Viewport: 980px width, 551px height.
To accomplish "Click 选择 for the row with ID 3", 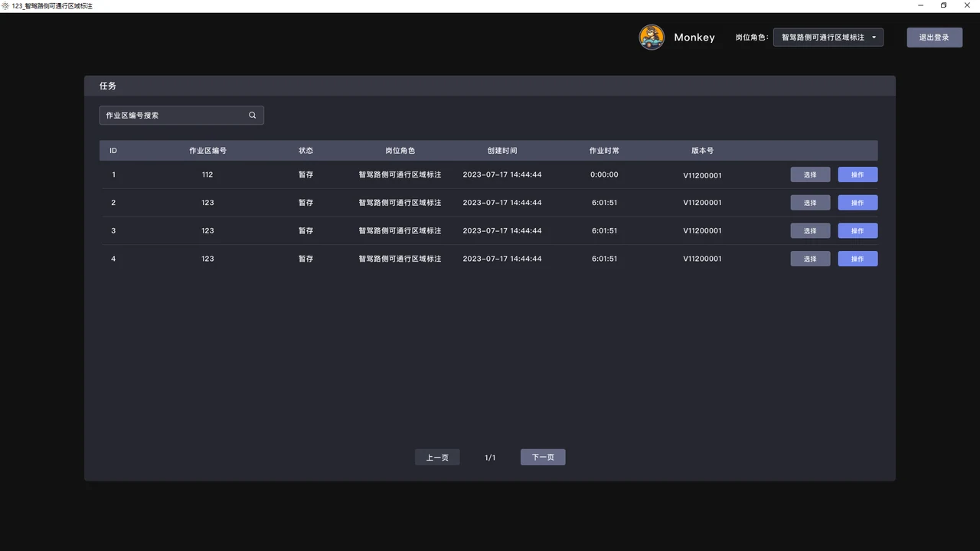I will 810,230.
